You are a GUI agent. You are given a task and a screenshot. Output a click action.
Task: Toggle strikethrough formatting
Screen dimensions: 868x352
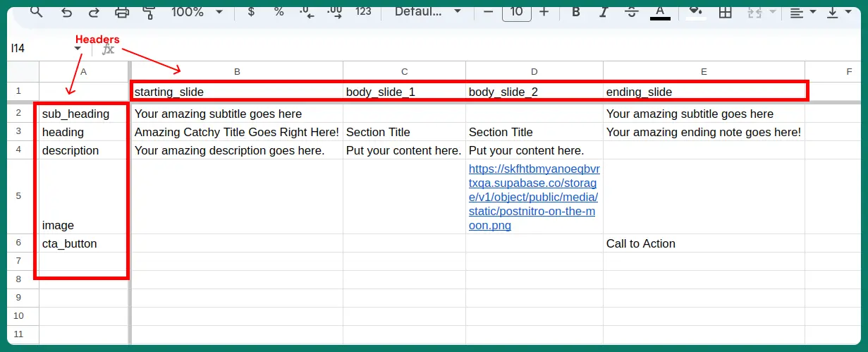[631, 11]
